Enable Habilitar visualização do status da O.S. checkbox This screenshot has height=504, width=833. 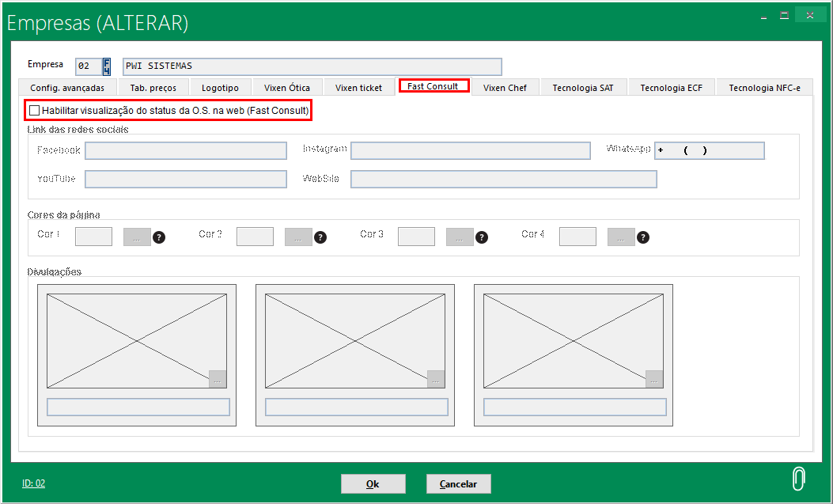(34, 111)
